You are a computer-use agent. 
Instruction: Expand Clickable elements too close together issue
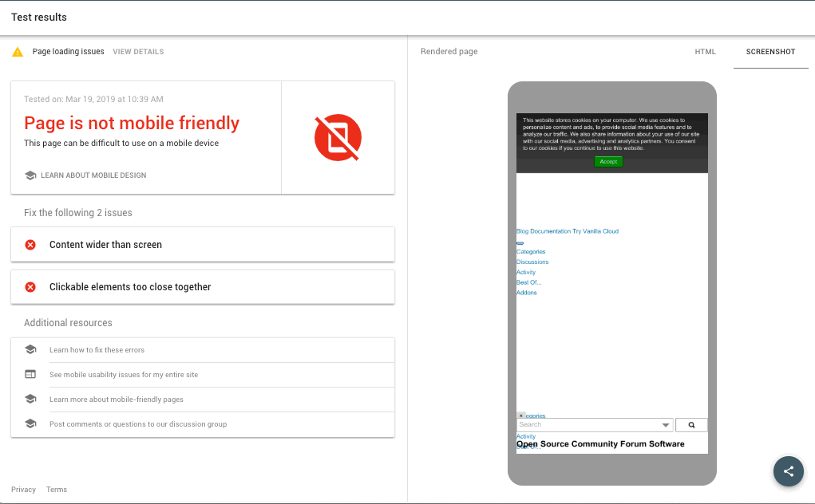tap(203, 287)
